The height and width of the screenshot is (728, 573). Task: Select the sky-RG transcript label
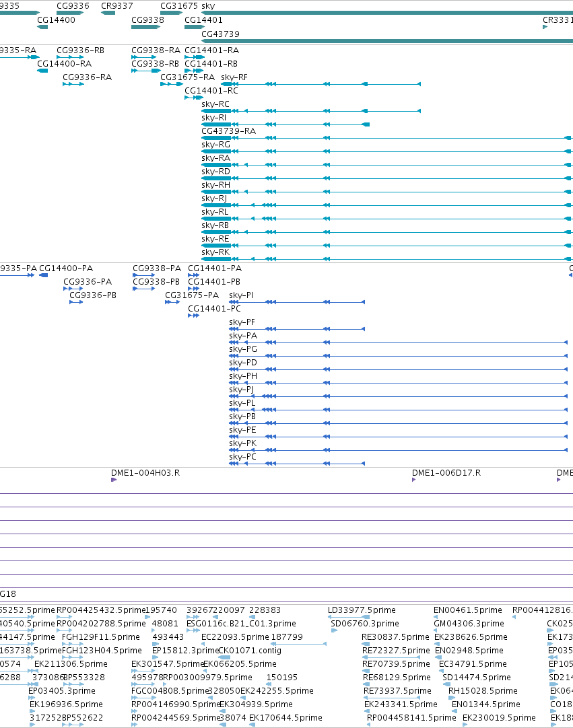click(x=215, y=145)
